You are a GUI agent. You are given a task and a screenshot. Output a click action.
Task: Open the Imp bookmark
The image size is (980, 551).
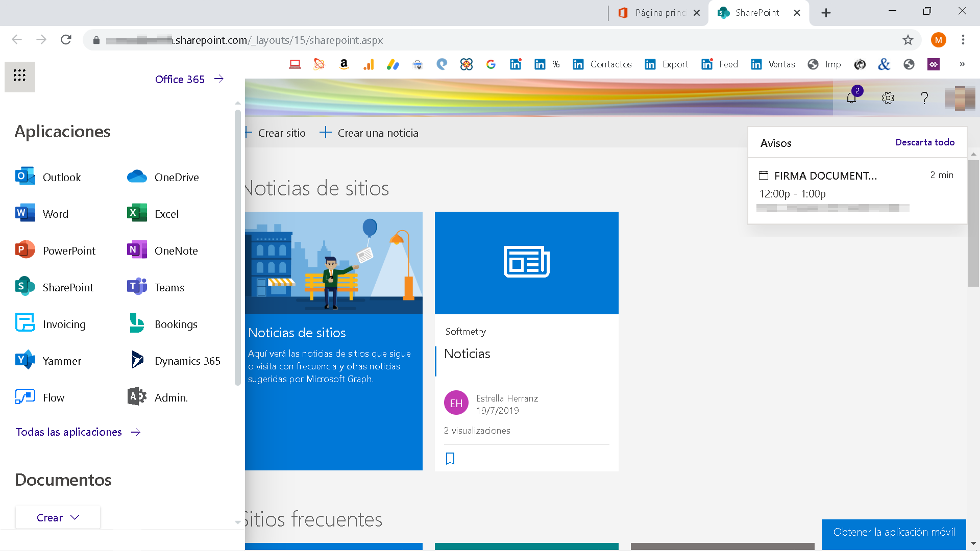[824, 64]
